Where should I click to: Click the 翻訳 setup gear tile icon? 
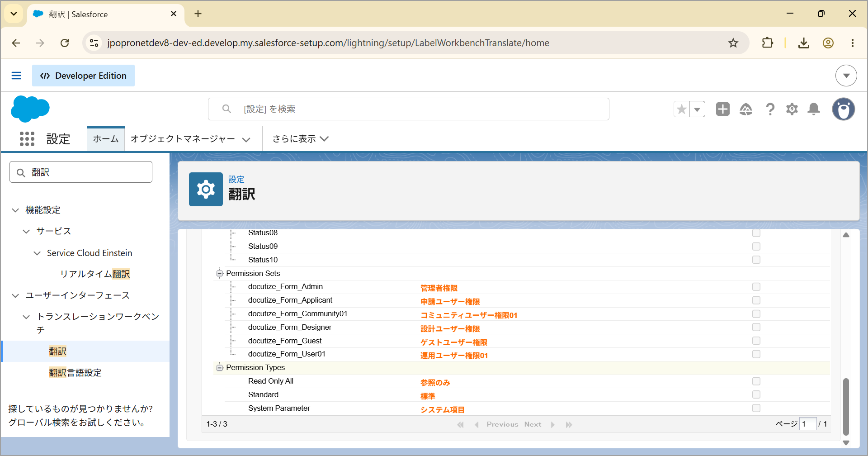206,189
